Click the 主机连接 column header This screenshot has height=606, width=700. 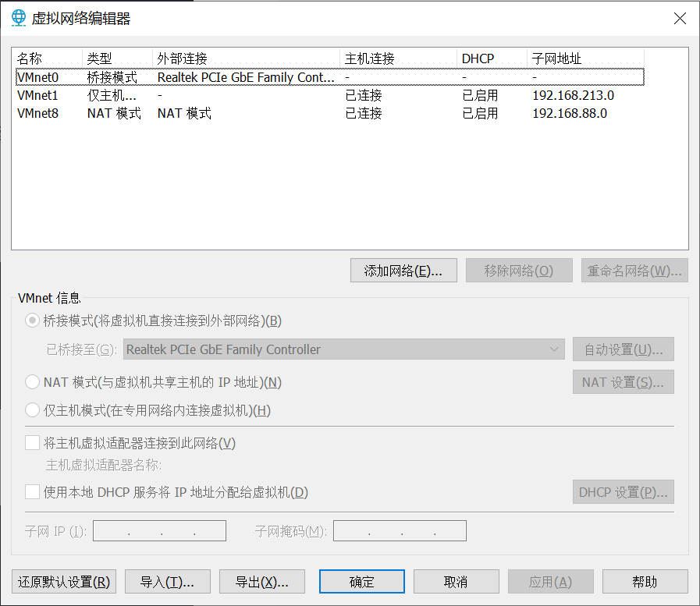(398, 58)
